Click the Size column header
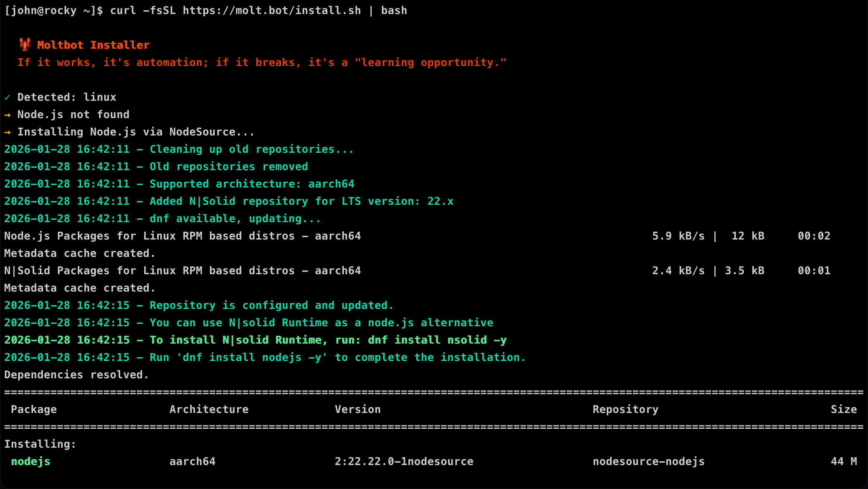Viewport: 868px width, 489px height. tap(844, 409)
